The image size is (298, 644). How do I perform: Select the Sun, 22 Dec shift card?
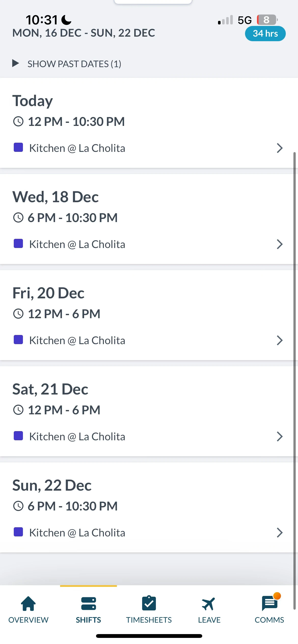148,507
